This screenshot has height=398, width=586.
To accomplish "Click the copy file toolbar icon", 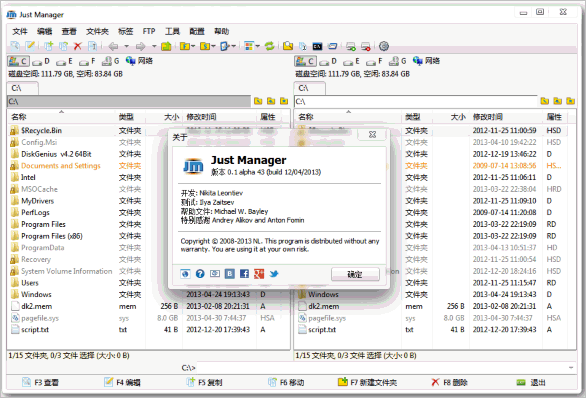I will click(49, 46).
